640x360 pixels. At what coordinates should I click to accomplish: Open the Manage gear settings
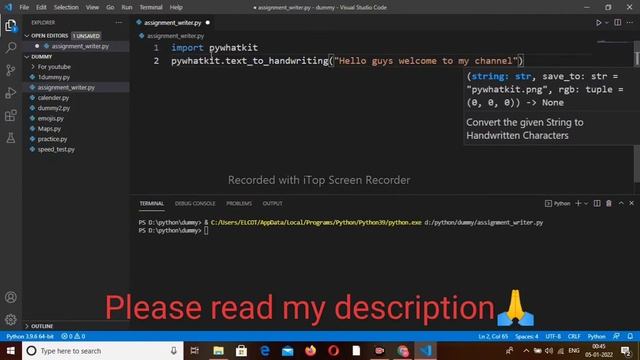click(x=11, y=320)
